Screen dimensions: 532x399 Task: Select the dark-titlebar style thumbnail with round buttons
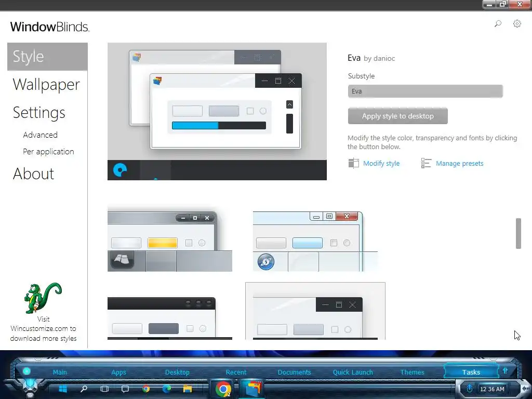(170, 318)
